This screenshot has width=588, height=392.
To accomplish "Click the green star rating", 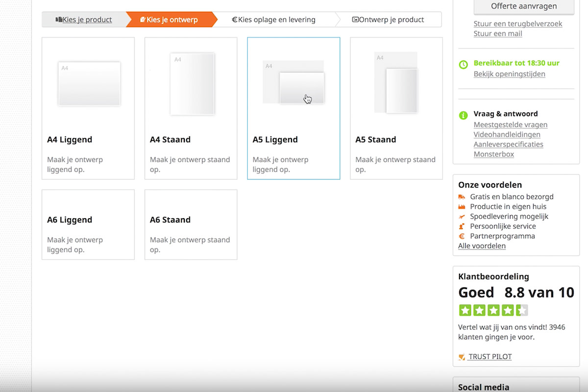I will 493,310.
